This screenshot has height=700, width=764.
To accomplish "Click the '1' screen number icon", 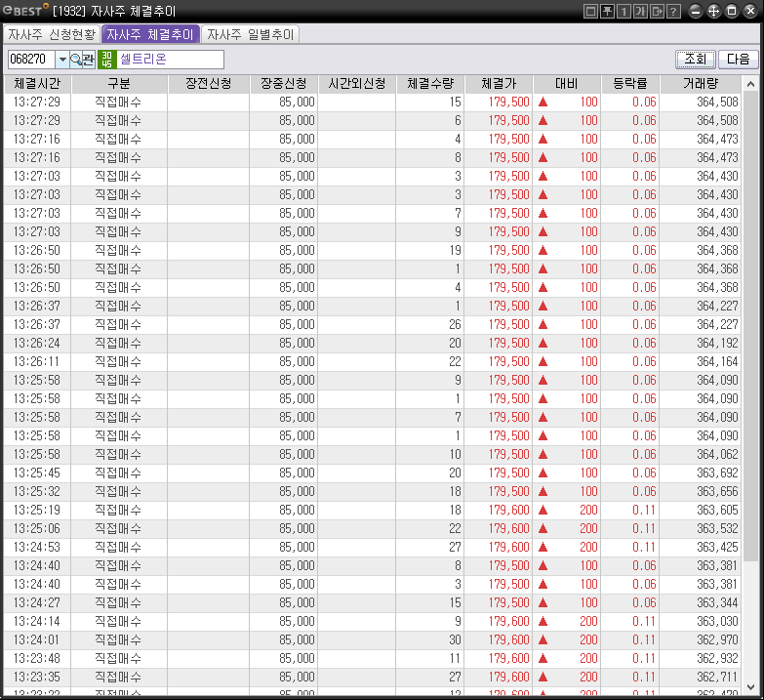I will (623, 11).
